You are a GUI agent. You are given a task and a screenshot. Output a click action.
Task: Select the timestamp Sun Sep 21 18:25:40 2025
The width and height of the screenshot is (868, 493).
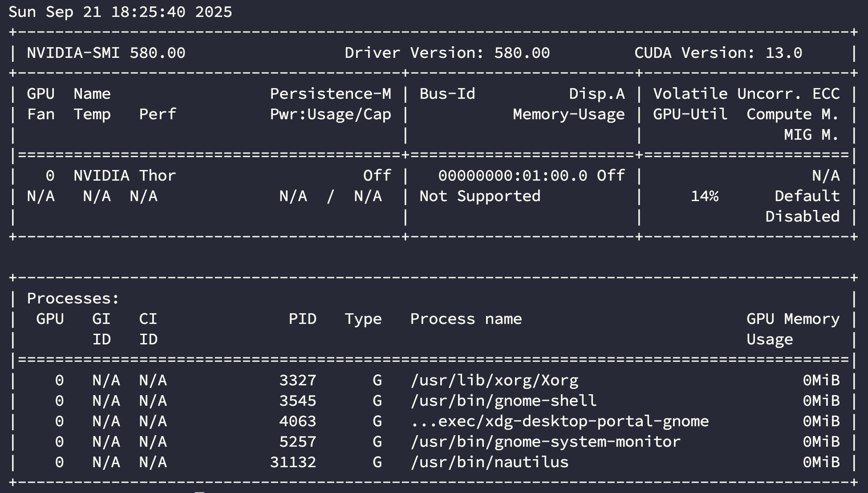(120, 12)
